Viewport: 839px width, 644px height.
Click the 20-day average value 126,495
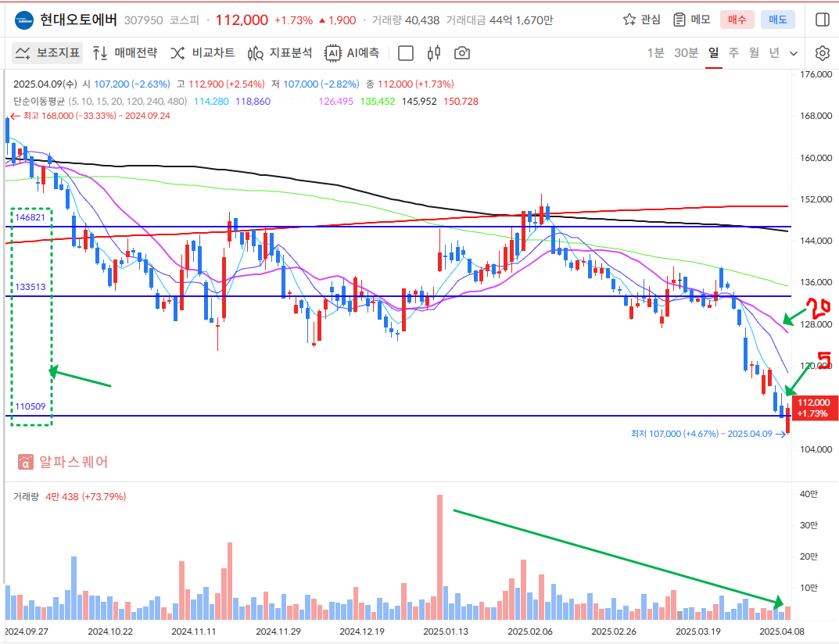tap(336, 101)
